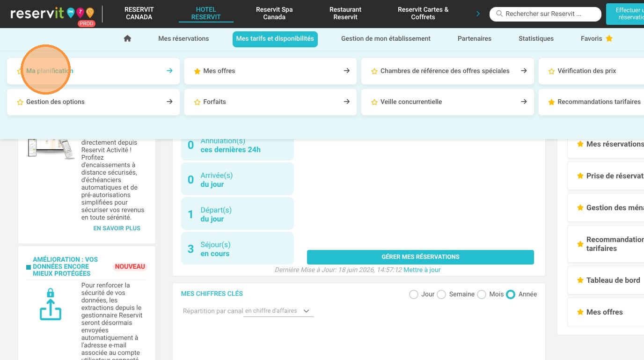Click star on Prise de réservation favorite
This screenshot has height=360, width=644.
tap(580, 176)
